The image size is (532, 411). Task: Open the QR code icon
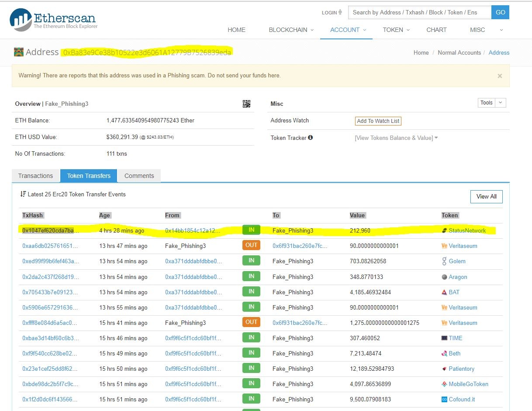246,104
